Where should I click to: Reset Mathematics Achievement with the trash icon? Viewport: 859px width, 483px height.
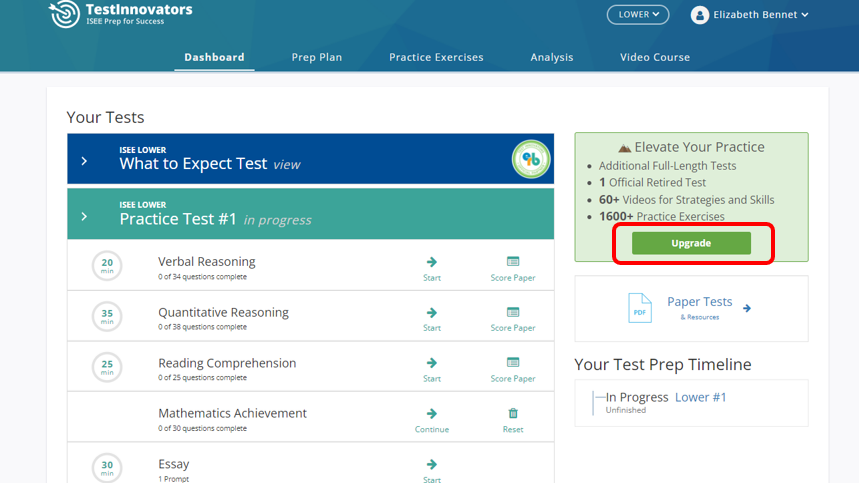pos(513,413)
